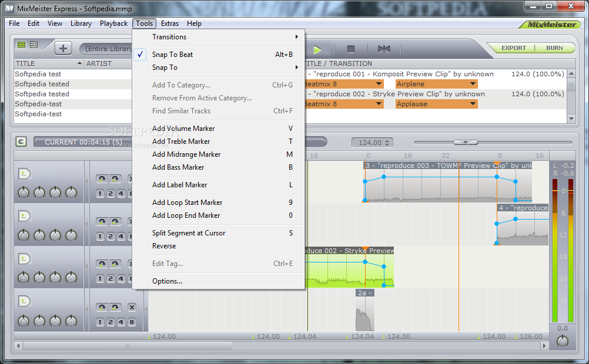Click the timeline zoom slider handle

click(x=466, y=142)
